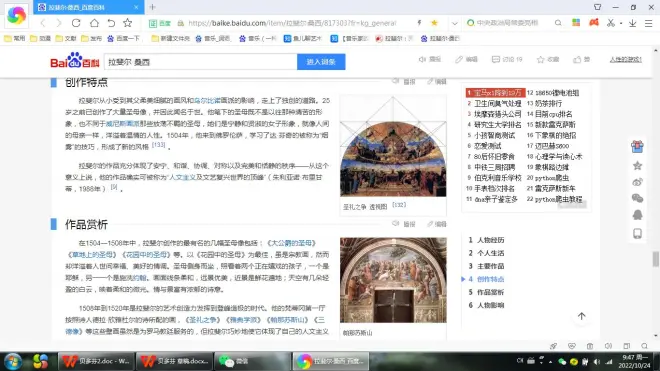
Task: Click the outline star favorites icon beside undo
Action: pyautogui.click(x=128, y=23)
